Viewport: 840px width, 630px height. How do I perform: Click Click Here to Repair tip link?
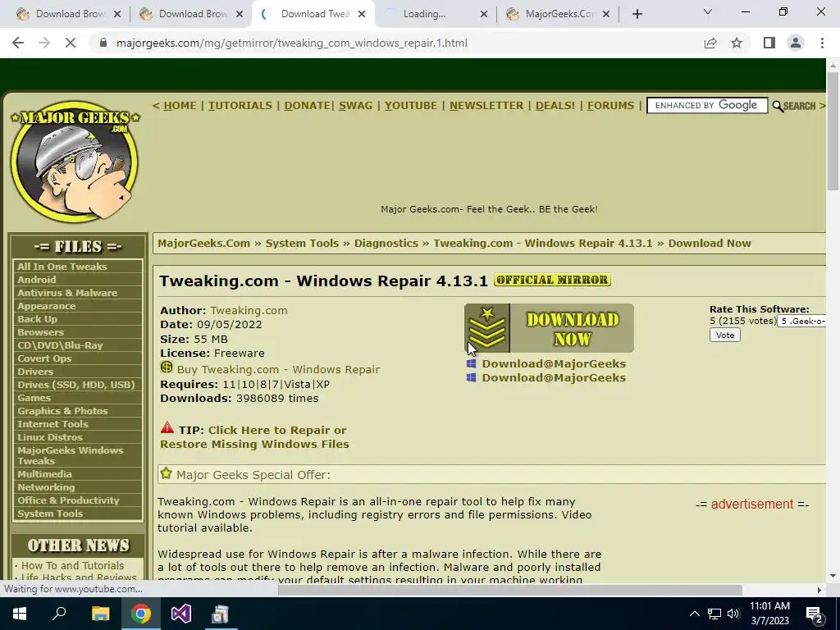(254, 437)
